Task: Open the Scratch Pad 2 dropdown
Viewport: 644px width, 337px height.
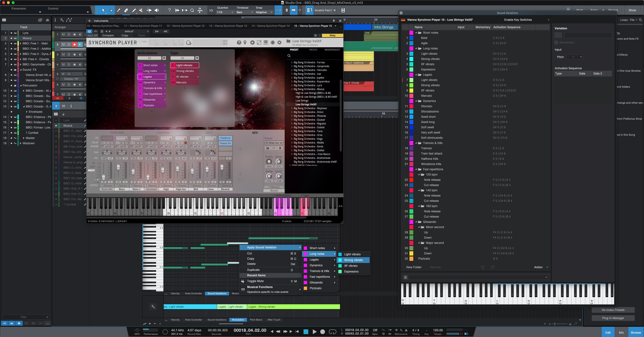Action: click(x=335, y=10)
